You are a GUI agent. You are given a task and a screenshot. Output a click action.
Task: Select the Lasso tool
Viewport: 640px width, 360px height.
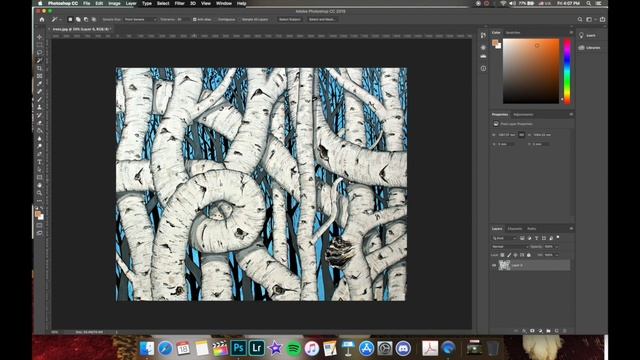tap(40, 52)
